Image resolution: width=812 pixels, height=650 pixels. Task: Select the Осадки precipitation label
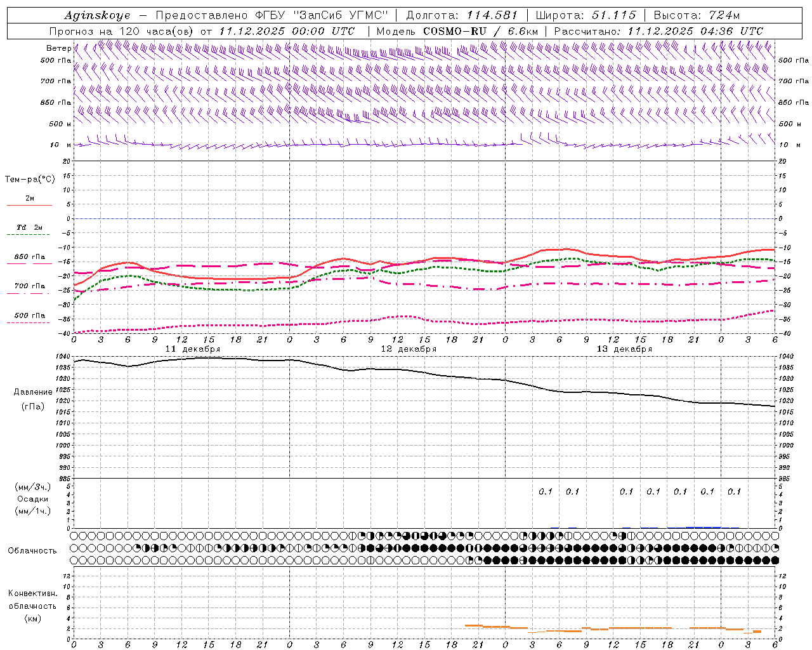[x=33, y=499]
